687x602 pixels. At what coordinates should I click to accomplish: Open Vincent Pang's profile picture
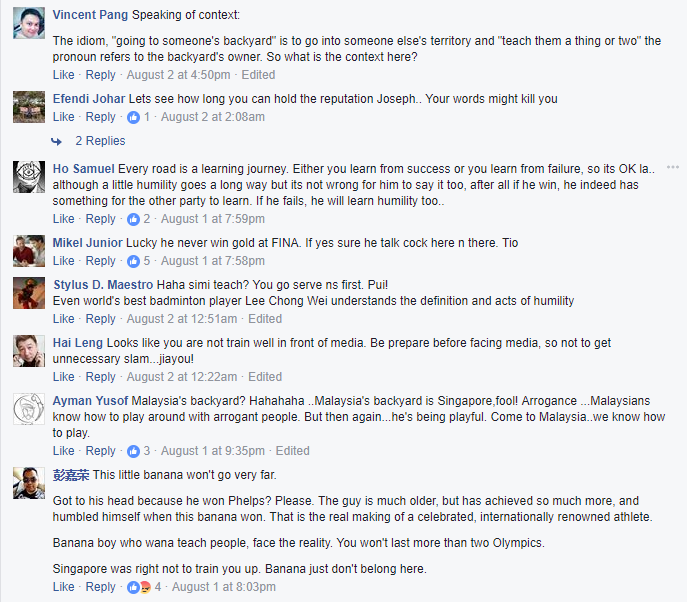tap(29, 23)
